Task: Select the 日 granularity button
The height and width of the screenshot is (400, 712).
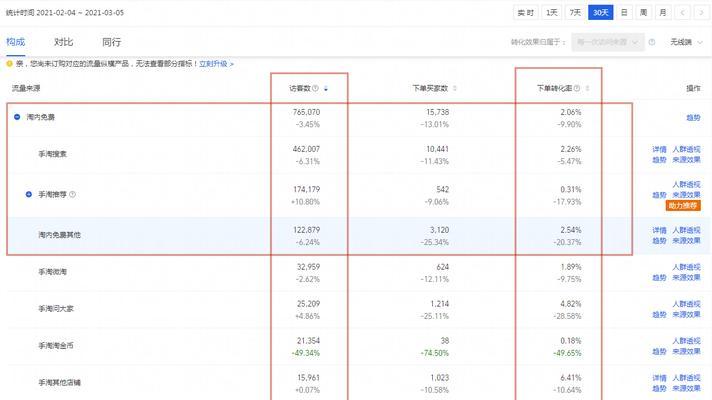Action: [624, 13]
